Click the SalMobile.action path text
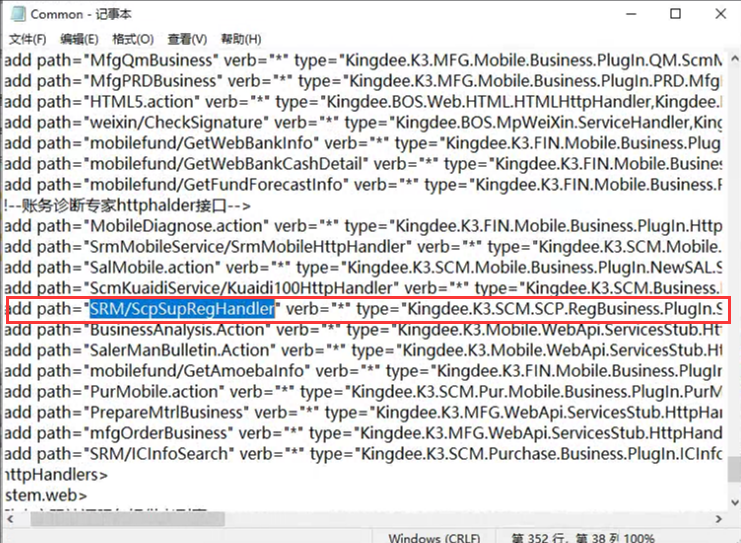741x543 pixels. [152, 267]
